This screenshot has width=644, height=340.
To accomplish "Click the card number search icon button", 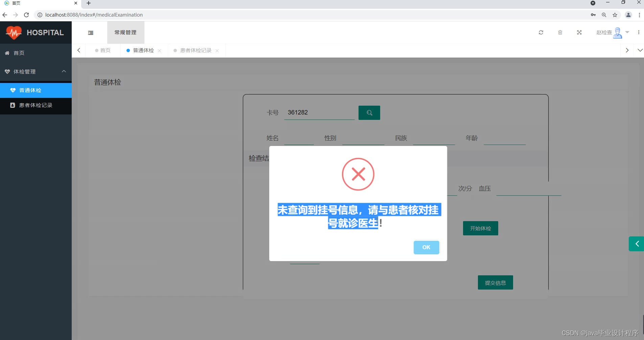I will [369, 113].
